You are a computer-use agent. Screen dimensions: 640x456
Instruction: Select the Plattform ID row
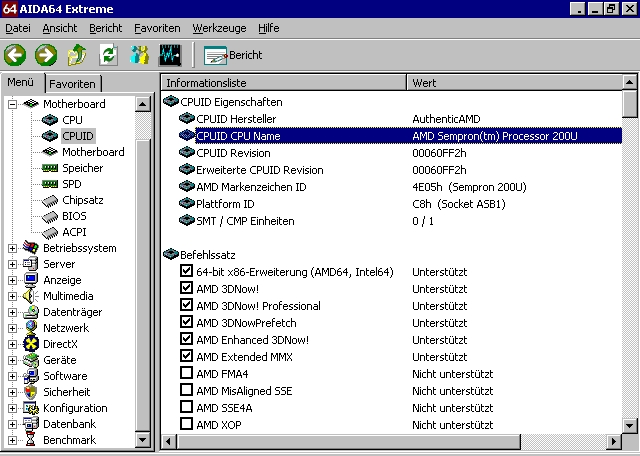pyautogui.click(x=392, y=204)
